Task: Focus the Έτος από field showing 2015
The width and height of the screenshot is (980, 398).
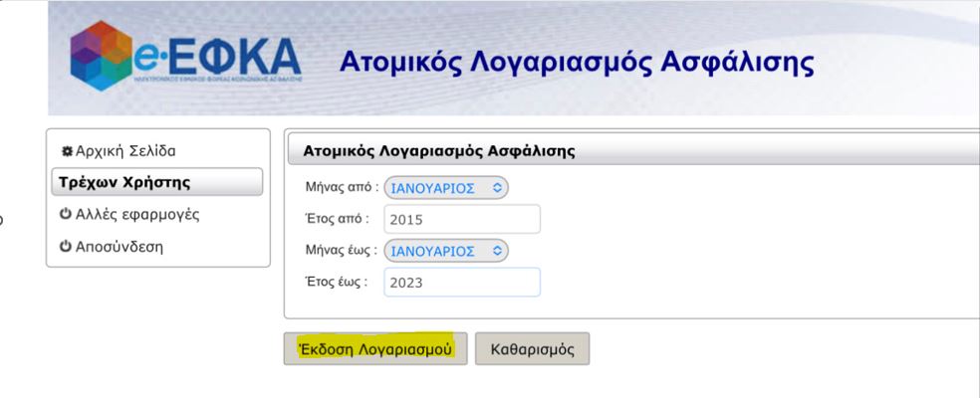Action: [x=461, y=219]
